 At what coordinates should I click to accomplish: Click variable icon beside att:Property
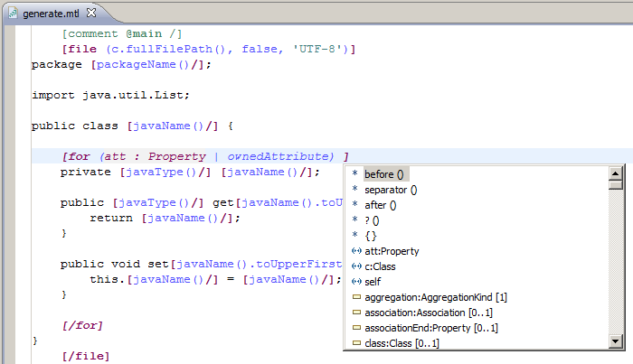[356, 251]
